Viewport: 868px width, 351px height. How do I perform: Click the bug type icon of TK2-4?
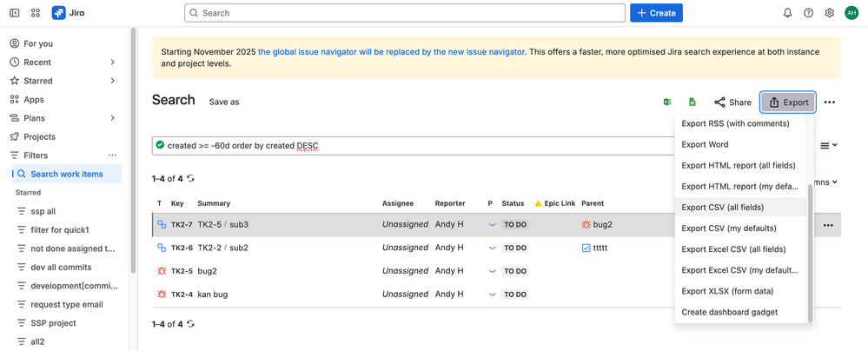point(162,295)
